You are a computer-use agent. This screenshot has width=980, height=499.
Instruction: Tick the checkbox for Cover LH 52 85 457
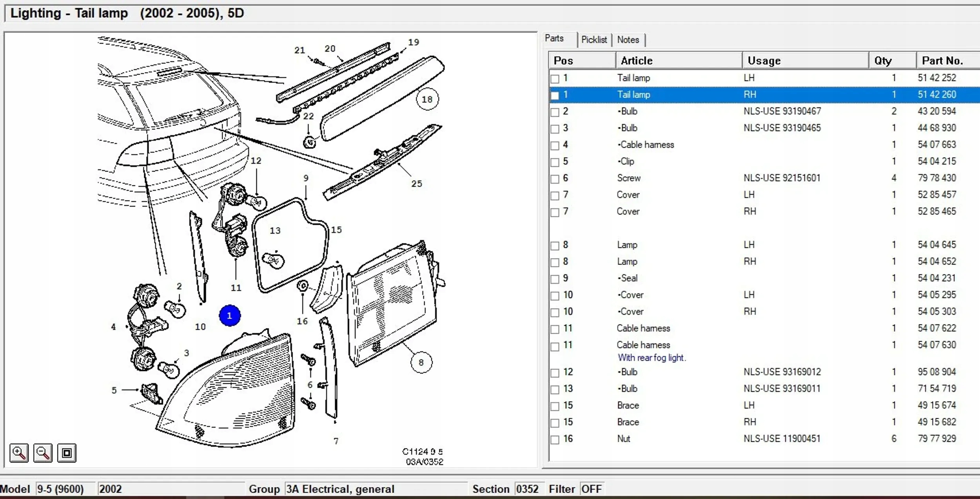[x=555, y=195]
